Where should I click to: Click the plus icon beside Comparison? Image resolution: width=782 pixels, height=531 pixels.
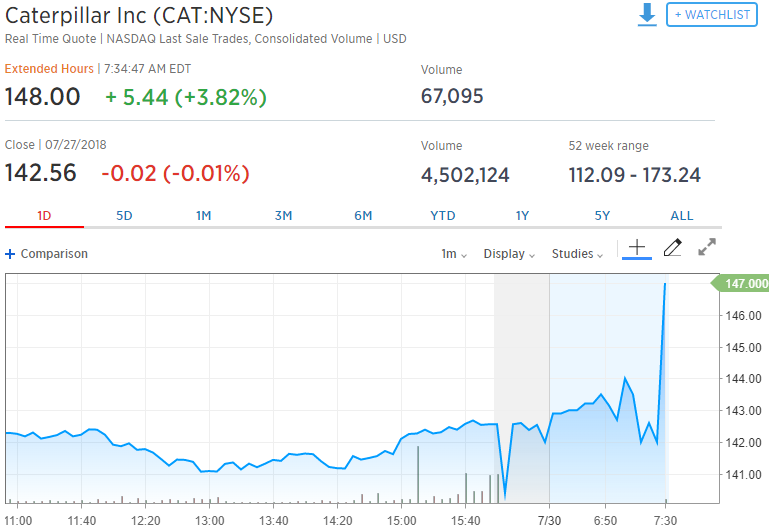tap(10, 254)
